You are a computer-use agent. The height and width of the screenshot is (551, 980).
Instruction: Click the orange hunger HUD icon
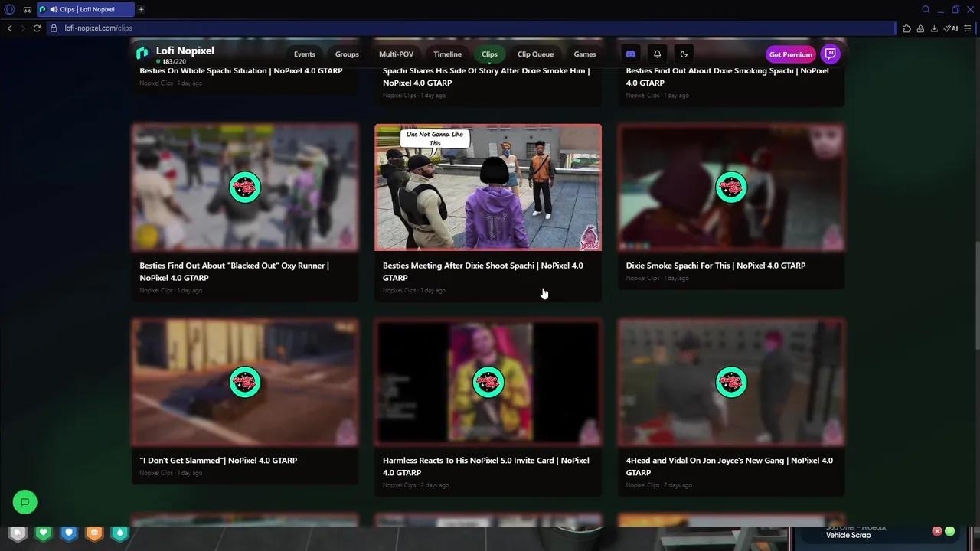[94, 533]
